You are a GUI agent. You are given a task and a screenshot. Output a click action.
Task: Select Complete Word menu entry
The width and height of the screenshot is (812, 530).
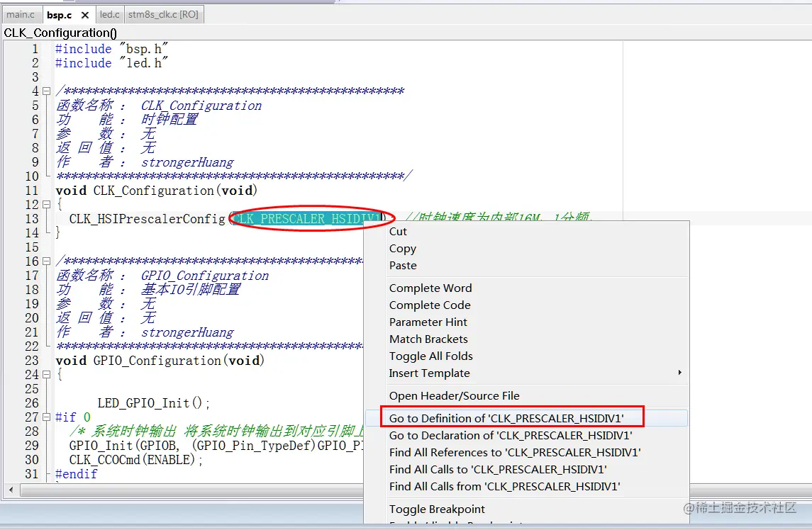coord(527,288)
